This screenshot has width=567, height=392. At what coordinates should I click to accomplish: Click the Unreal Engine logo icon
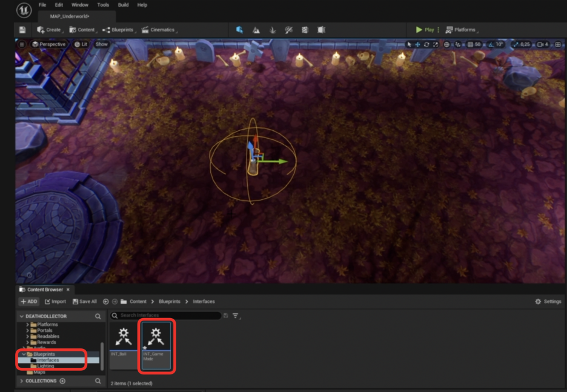click(24, 10)
